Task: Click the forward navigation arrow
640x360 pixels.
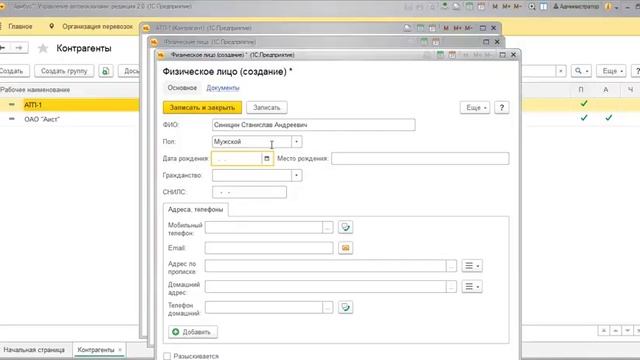Action: 19,48
